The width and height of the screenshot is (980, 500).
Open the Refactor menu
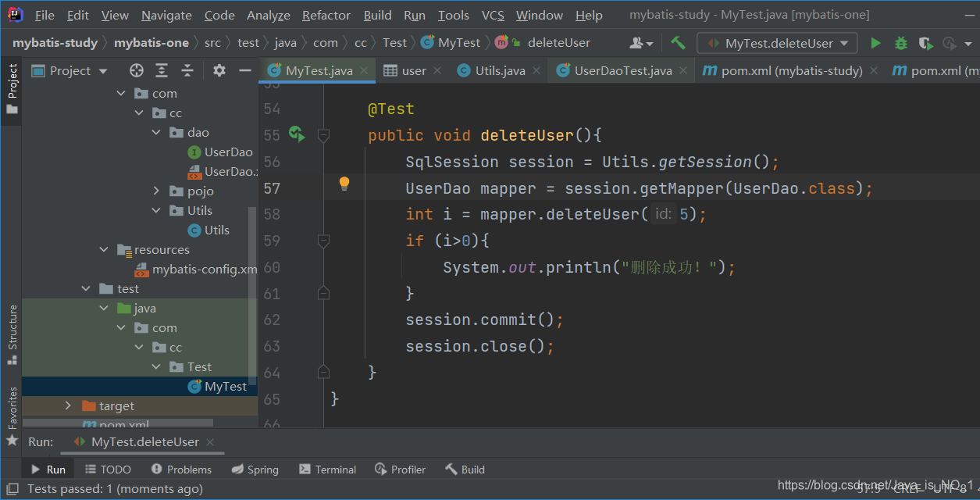[x=326, y=15]
